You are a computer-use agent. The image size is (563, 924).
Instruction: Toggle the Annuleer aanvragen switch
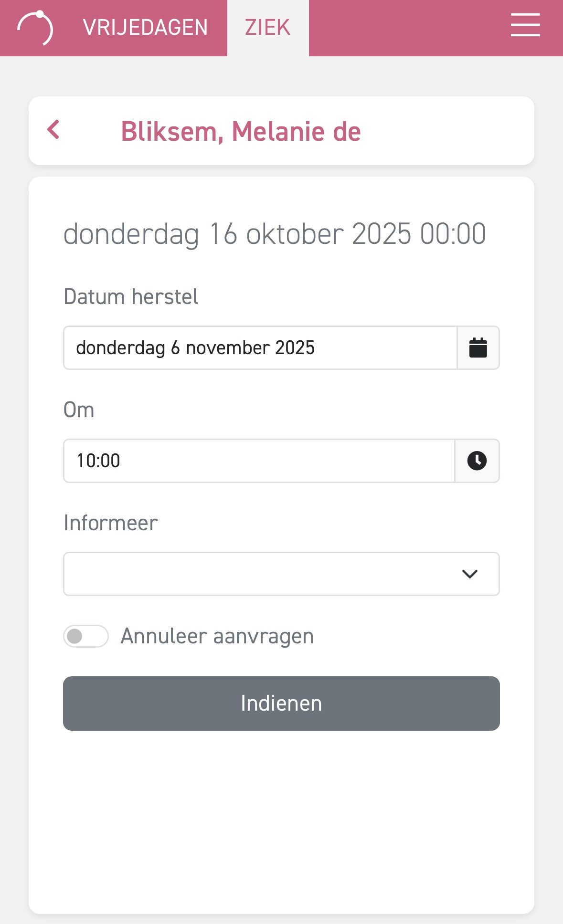pos(86,636)
